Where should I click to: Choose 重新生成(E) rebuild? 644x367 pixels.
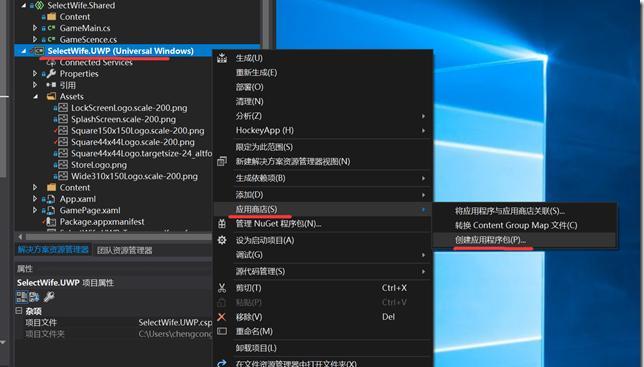323,73
